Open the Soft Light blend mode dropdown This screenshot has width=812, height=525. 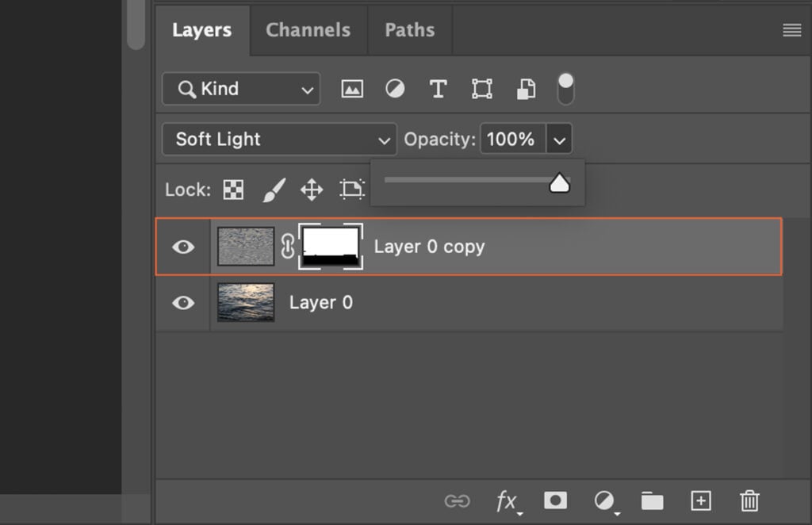click(x=278, y=139)
